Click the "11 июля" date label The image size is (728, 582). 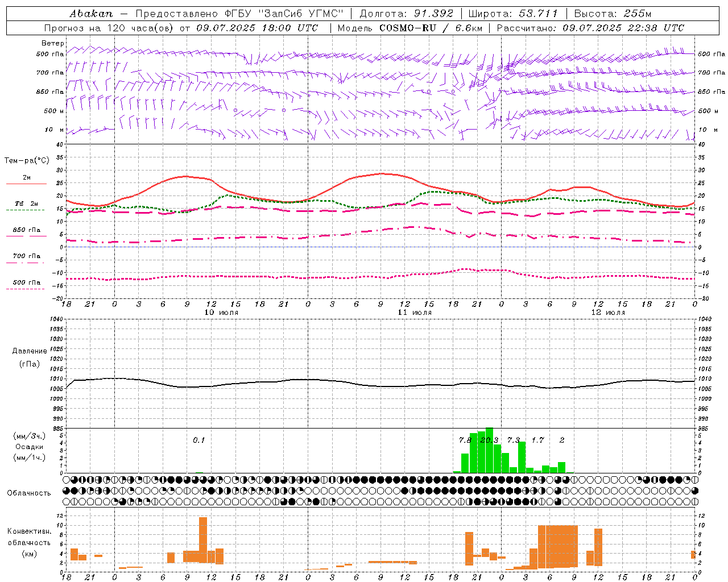tap(415, 312)
